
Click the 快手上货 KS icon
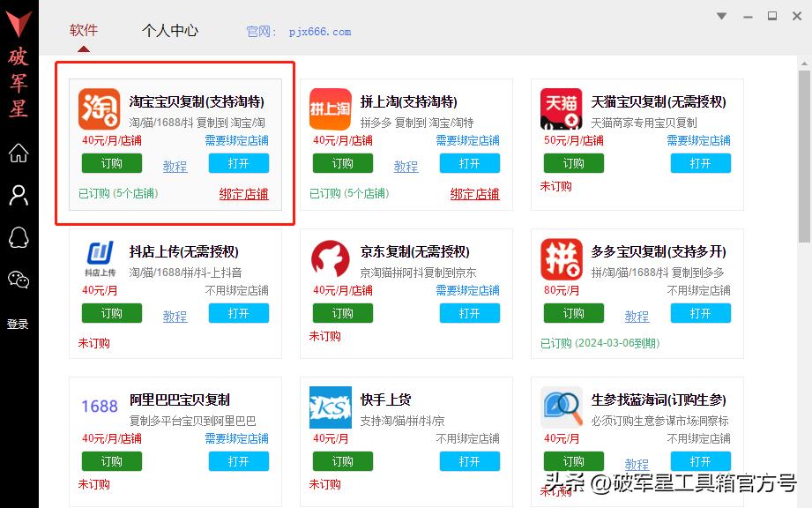[329, 407]
